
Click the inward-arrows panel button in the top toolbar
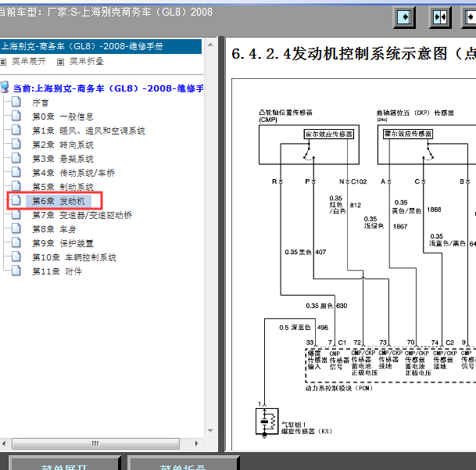click(x=440, y=17)
